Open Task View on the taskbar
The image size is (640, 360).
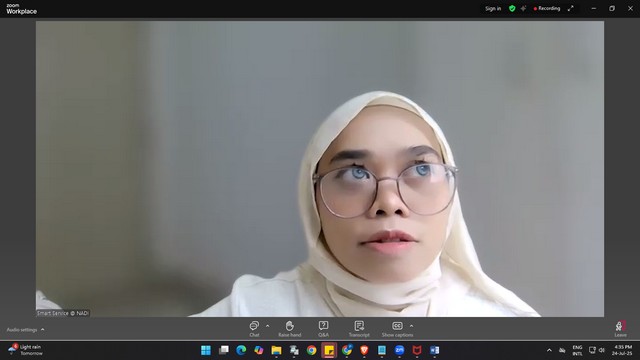[224, 350]
